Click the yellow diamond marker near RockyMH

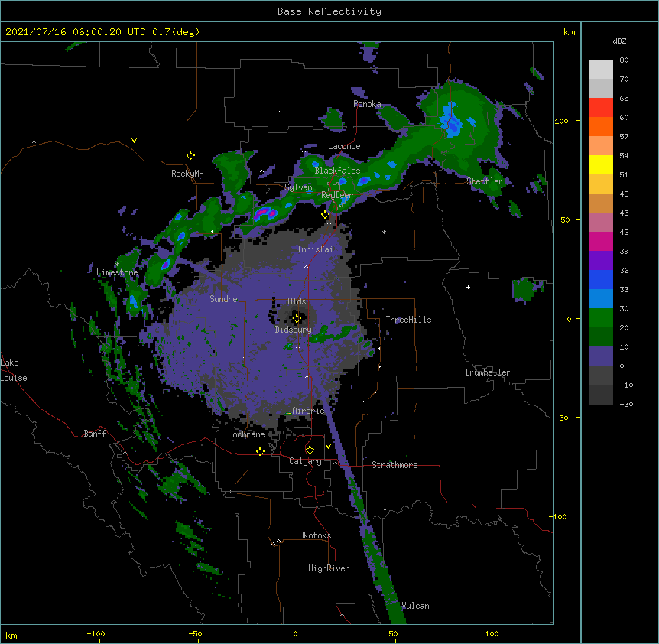[190, 156]
